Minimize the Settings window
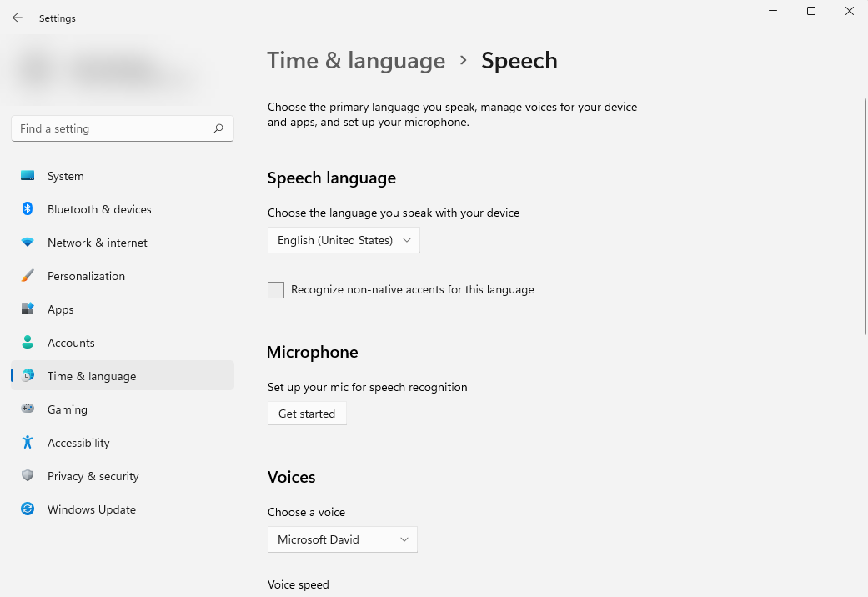Viewport: 868px width, 597px height. point(773,11)
